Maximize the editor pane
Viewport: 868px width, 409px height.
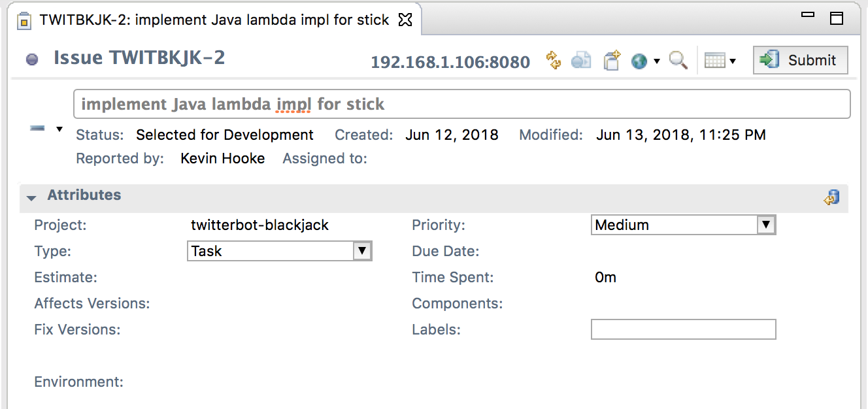[836, 18]
